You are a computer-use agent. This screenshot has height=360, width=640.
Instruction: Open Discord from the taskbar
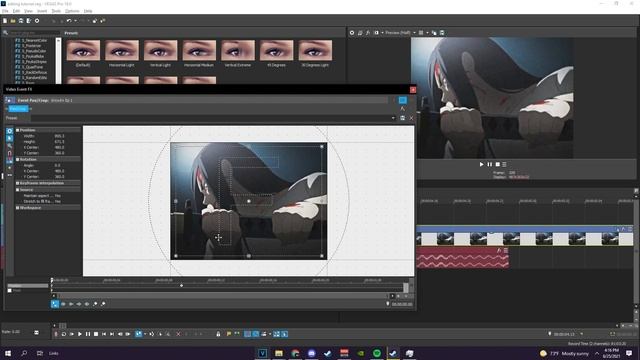(x=311, y=353)
